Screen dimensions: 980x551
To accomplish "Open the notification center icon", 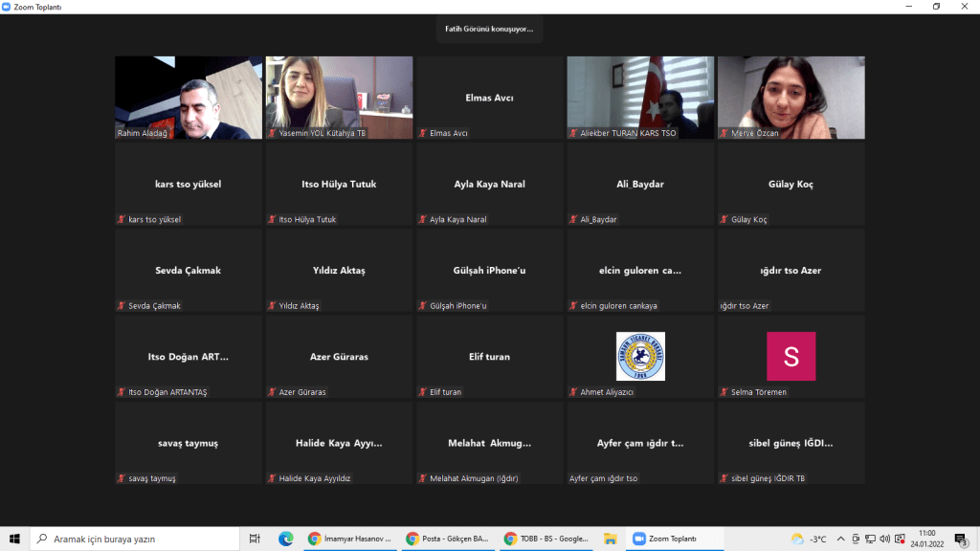I will click(960, 539).
